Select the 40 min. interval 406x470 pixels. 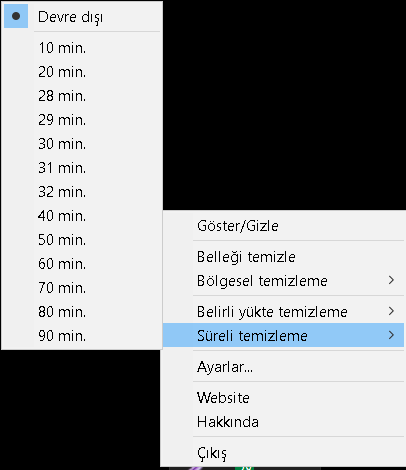[82, 216]
